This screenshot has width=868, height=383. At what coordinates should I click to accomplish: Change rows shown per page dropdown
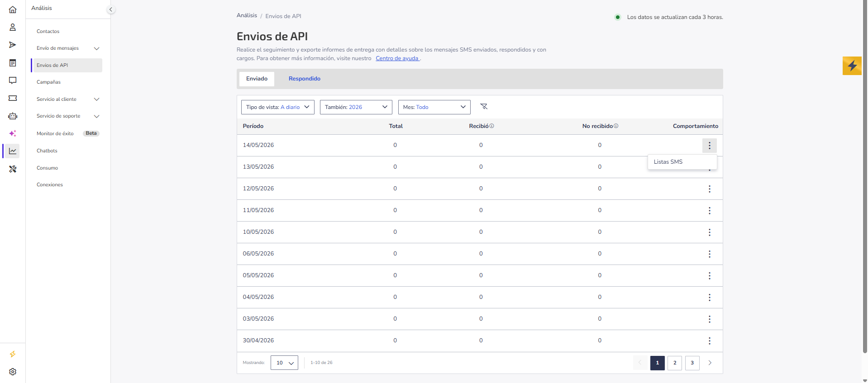coord(284,363)
